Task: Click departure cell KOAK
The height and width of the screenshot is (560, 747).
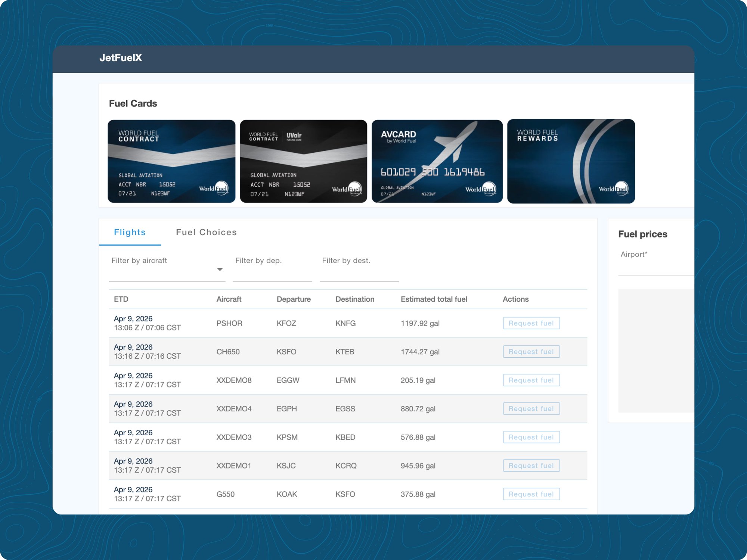Action: tap(287, 494)
